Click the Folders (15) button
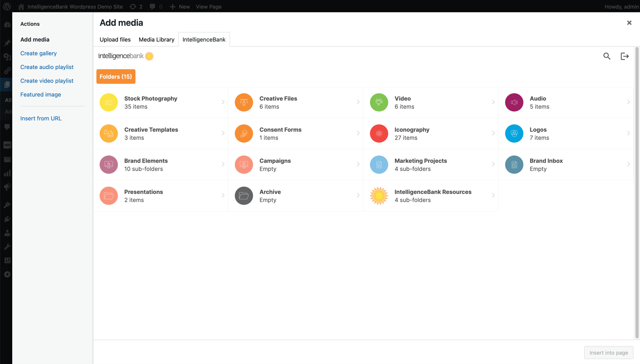This screenshot has height=364, width=640. (x=116, y=76)
